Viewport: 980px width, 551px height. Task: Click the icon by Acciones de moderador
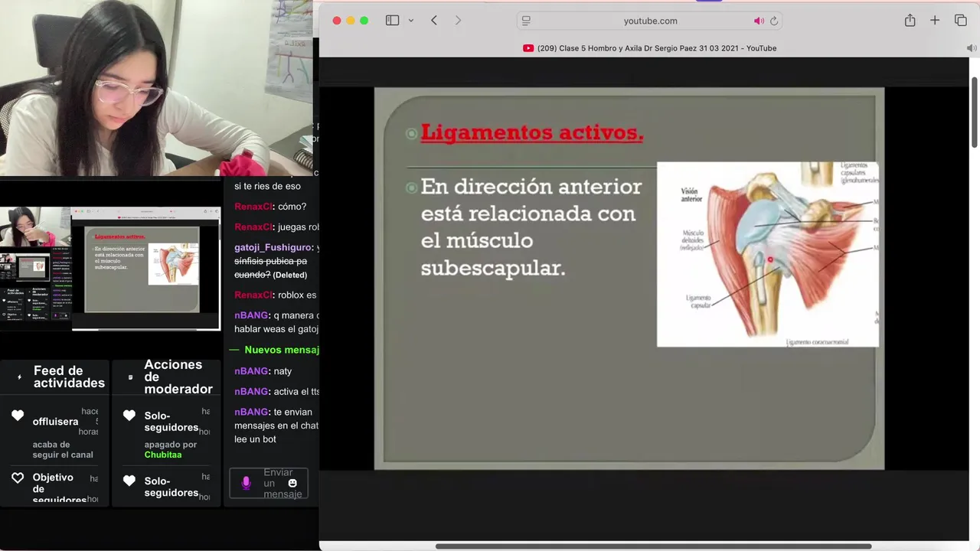pos(130,377)
